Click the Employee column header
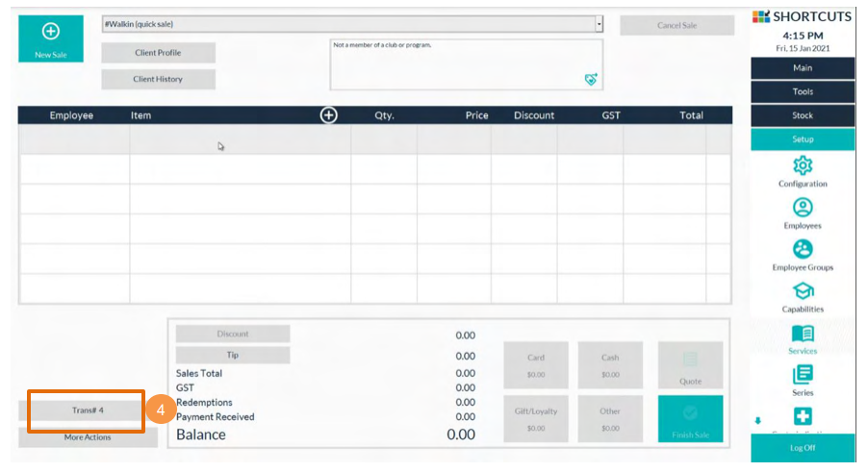Image resolution: width=868 pixels, height=472 pixels. pyautogui.click(x=71, y=115)
